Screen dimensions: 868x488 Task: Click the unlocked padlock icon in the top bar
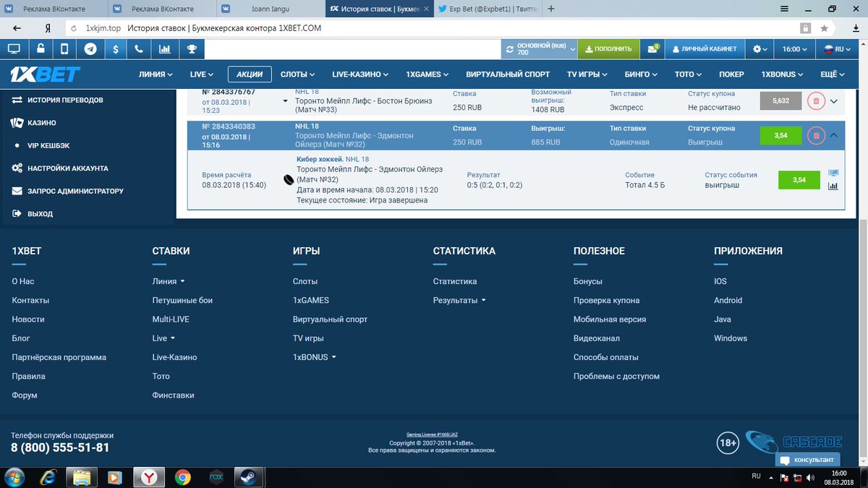pos(40,49)
